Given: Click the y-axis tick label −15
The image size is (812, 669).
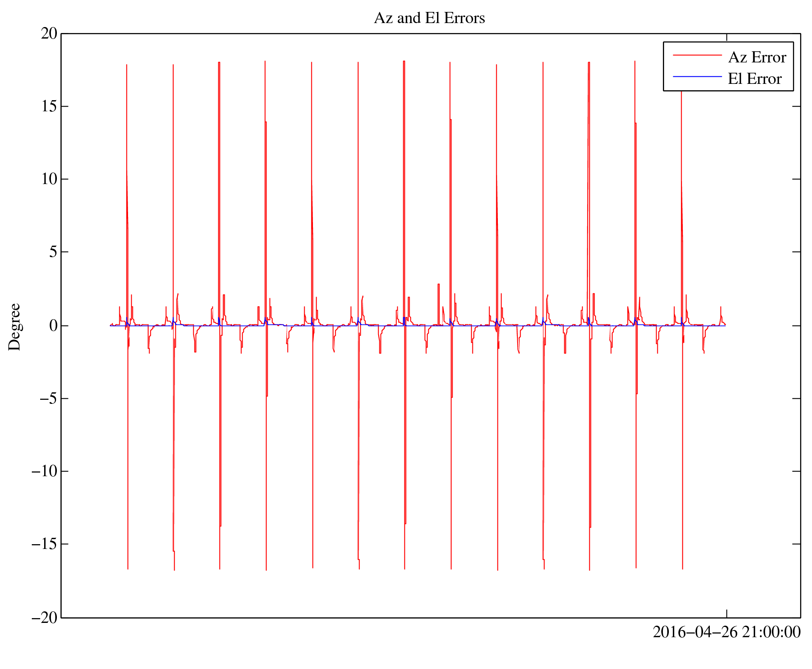Looking at the screenshot, I should point(45,544).
